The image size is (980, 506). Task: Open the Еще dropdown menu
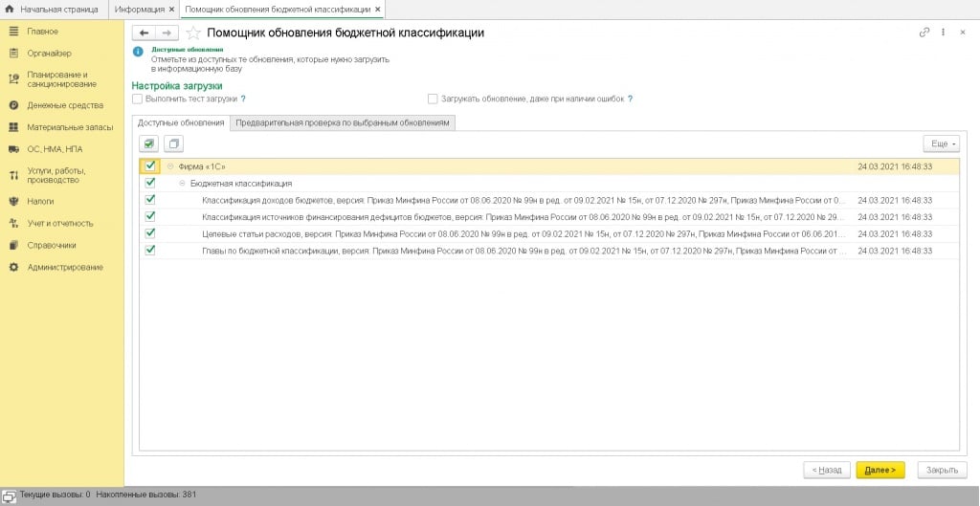(x=940, y=143)
